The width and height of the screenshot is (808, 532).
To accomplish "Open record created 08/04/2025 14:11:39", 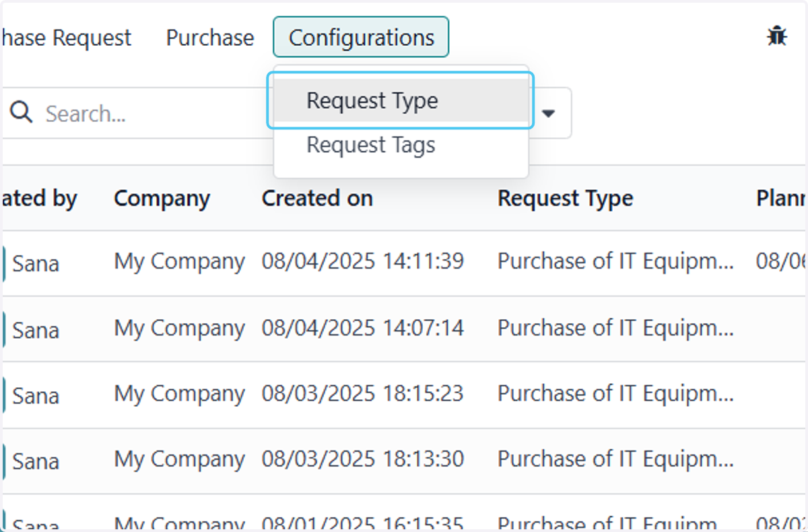I will click(x=362, y=261).
